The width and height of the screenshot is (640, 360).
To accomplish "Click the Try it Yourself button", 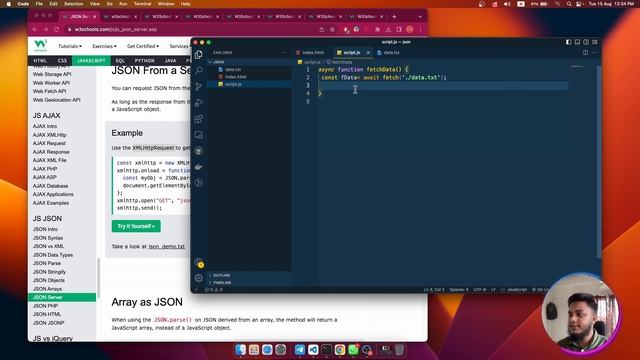I will 136,226.
